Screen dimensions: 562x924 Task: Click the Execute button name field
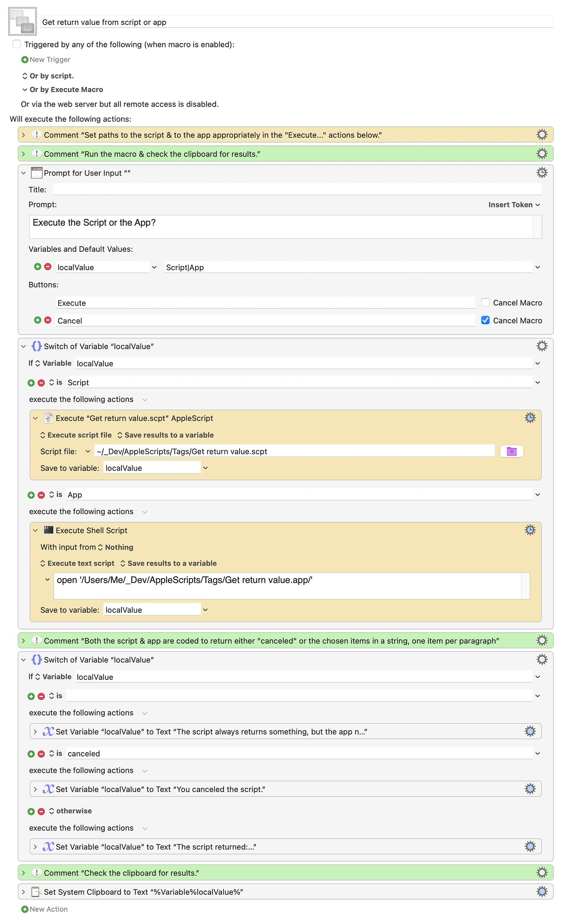click(265, 303)
